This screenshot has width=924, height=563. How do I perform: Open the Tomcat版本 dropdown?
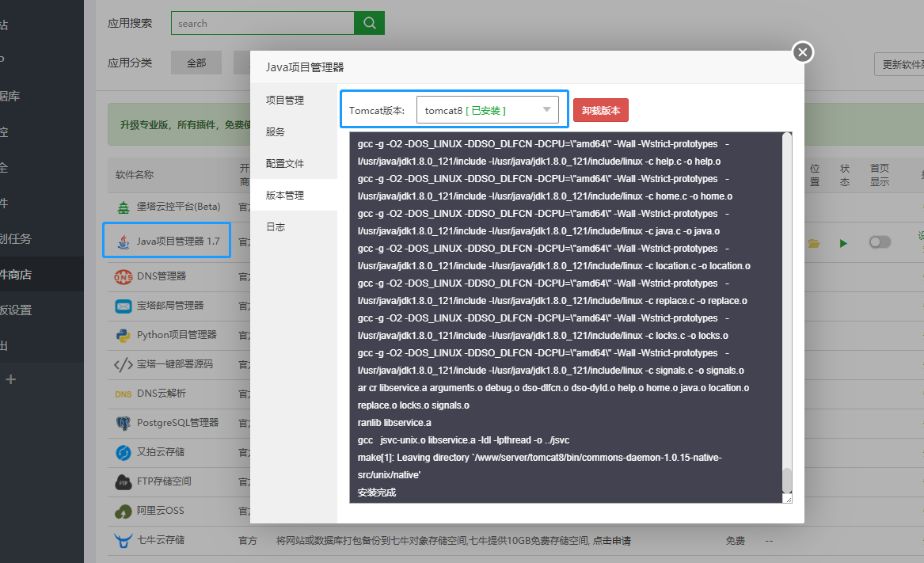tap(488, 110)
